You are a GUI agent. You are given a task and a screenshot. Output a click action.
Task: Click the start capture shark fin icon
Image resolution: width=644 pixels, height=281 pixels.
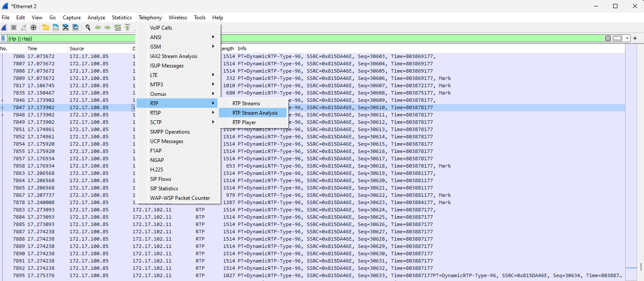click(4, 27)
